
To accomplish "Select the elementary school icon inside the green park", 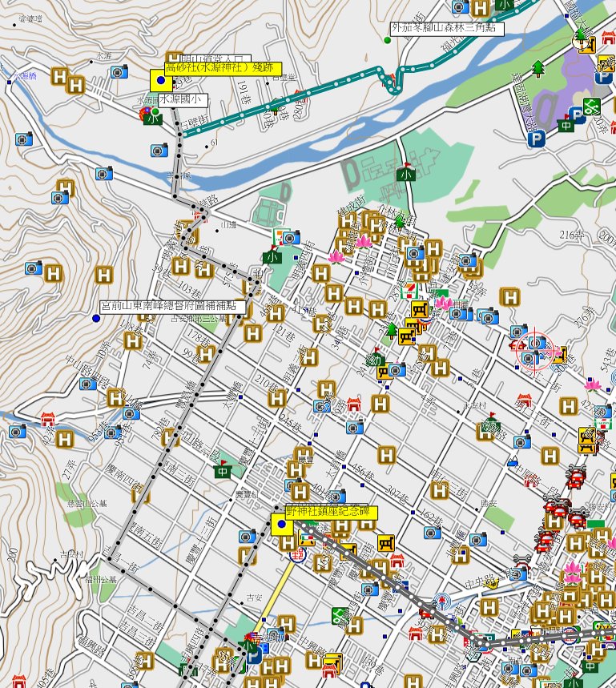I will click(x=408, y=174).
